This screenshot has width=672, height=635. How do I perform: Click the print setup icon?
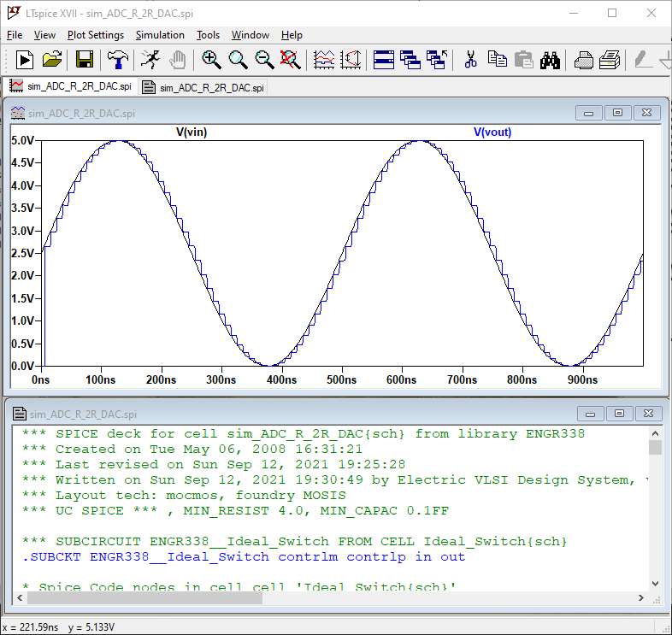click(x=610, y=60)
